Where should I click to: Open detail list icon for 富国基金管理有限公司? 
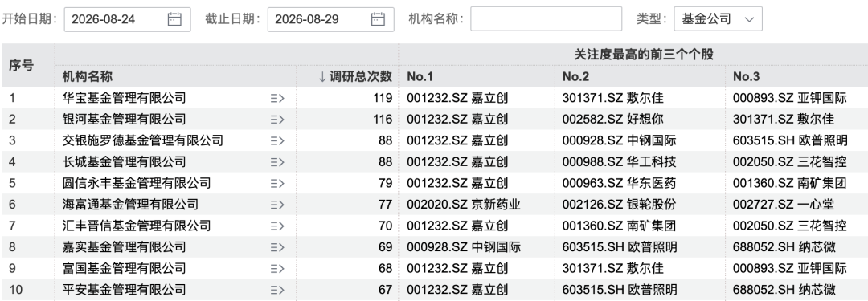[x=277, y=269]
